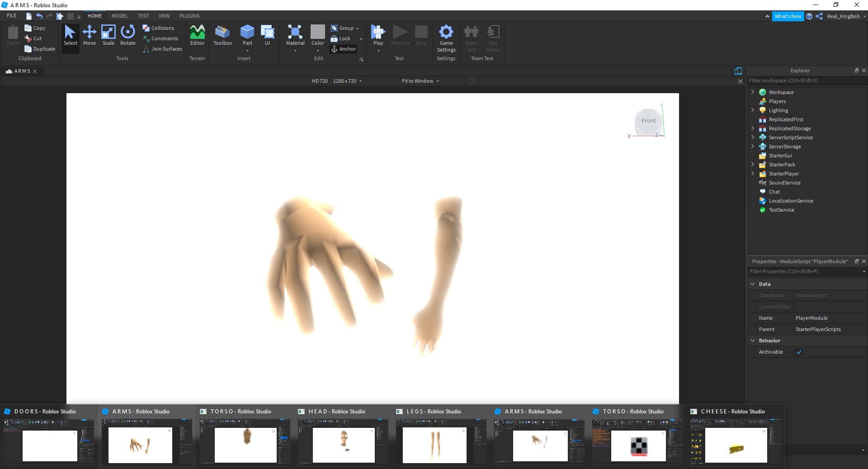Open the FILE menu
The height and width of the screenshot is (469, 868).
click(12, 16)
